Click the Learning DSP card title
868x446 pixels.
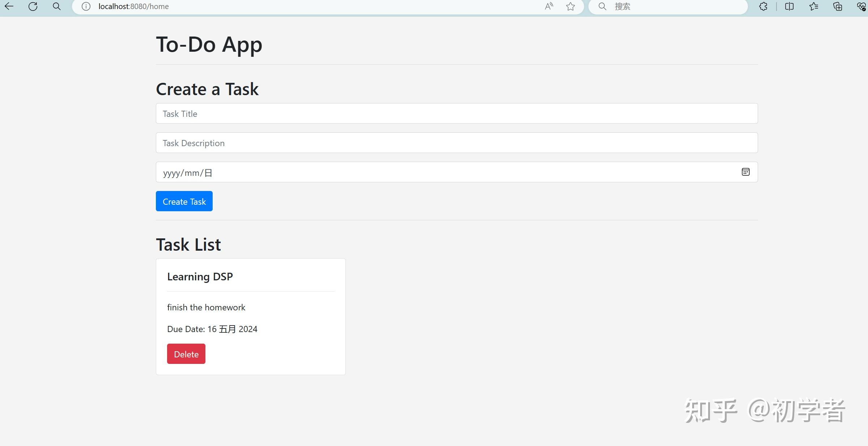click(200, 277)
